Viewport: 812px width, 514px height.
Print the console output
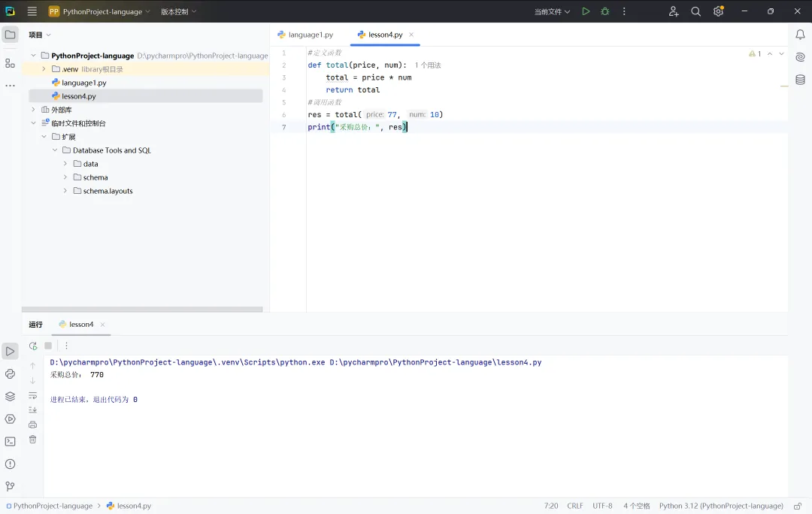pyautogui.click(x=32, y=425)
